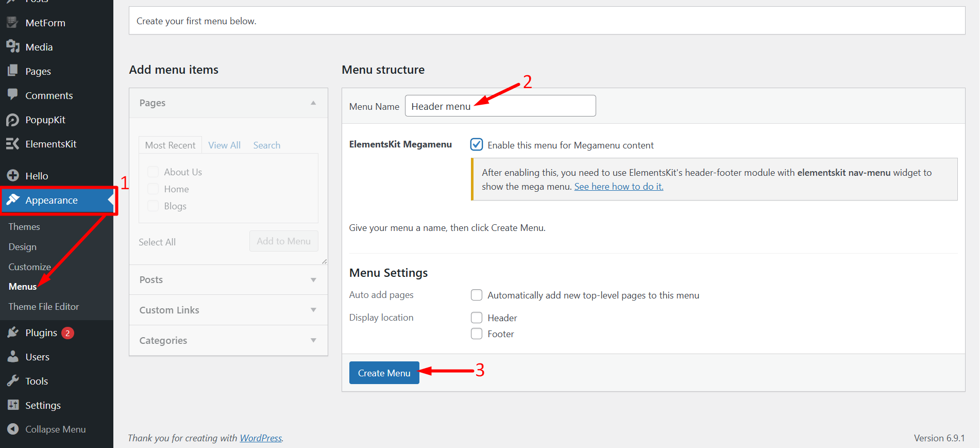Click the Settings sliders icon
This screenshot has width=980, height=448.
point(13,405)
